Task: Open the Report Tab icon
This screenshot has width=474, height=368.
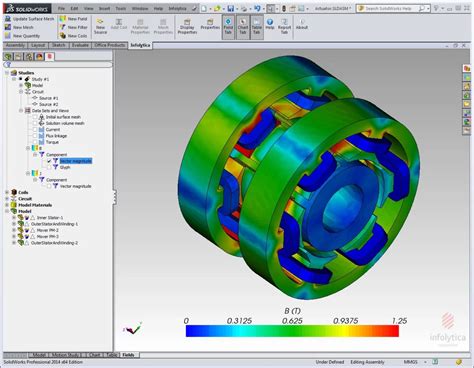Action: click(284, 27)
